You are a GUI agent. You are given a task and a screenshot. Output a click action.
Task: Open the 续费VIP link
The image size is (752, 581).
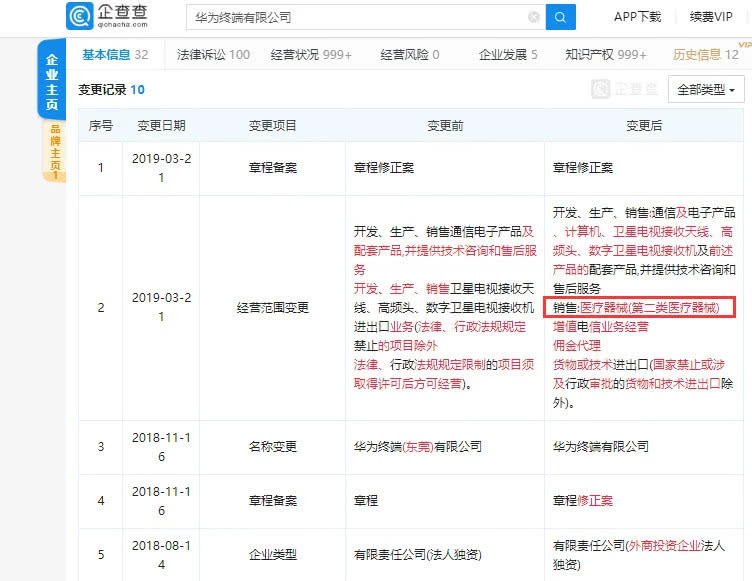pyautogui.click(x=711, y=17)
